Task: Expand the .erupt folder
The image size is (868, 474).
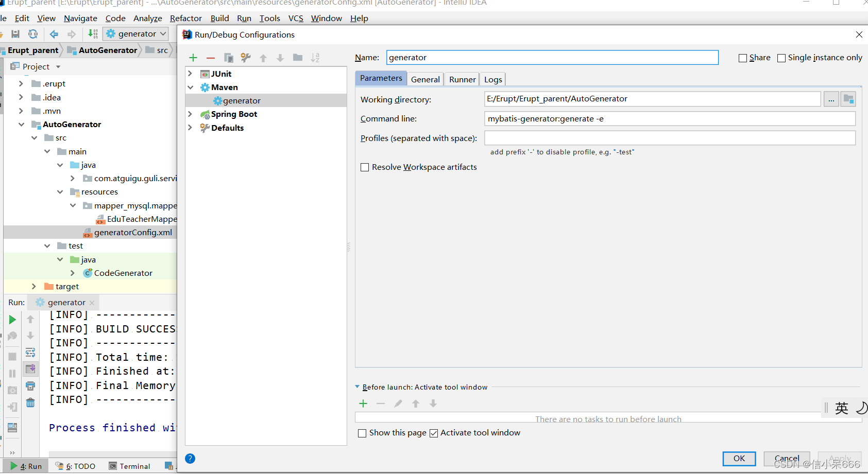Action: 21,83
